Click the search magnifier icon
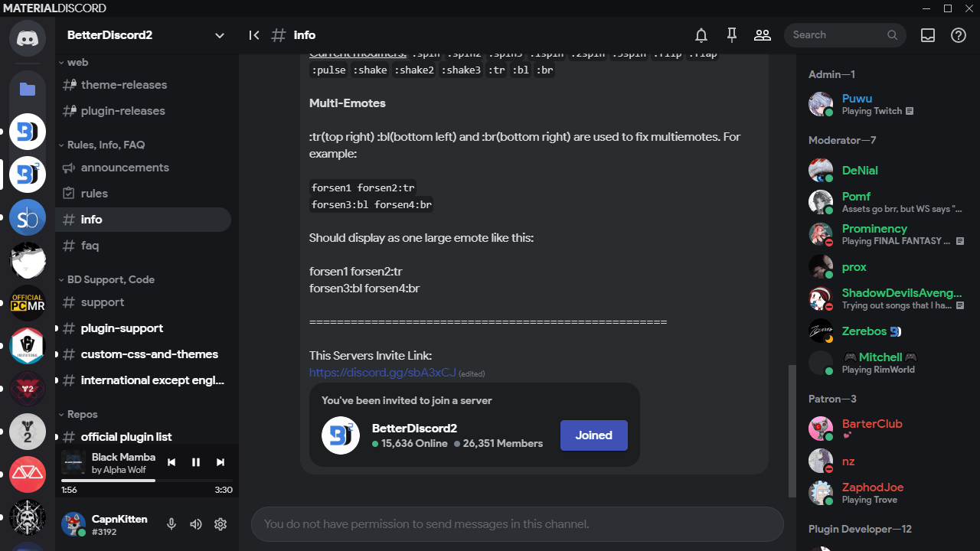This screenshot has width=980, height=551. click(893, 35)
